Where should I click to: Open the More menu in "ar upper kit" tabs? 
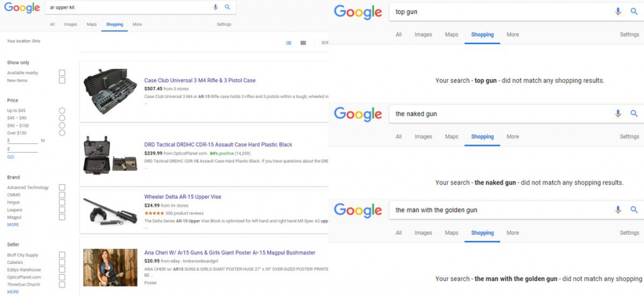137,25
